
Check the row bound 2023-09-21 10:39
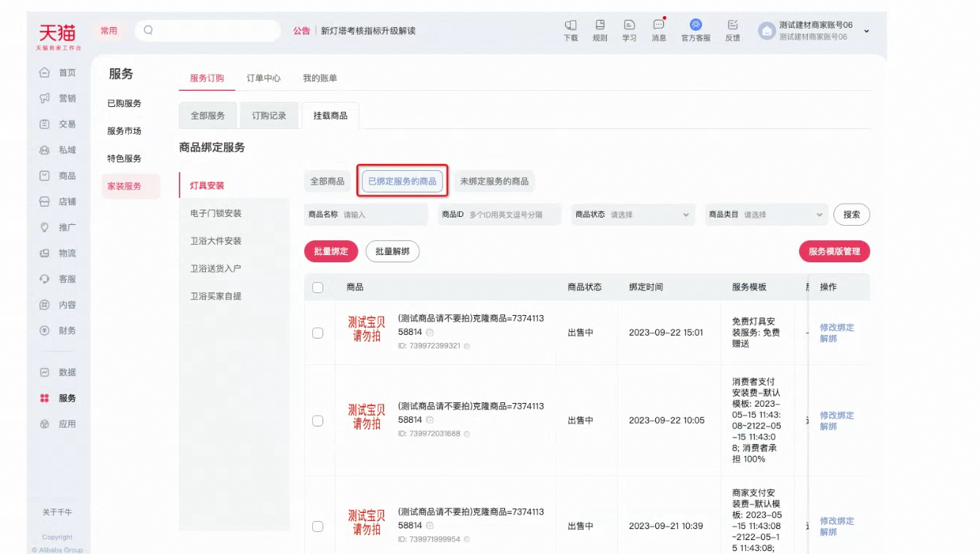[317, 526]
